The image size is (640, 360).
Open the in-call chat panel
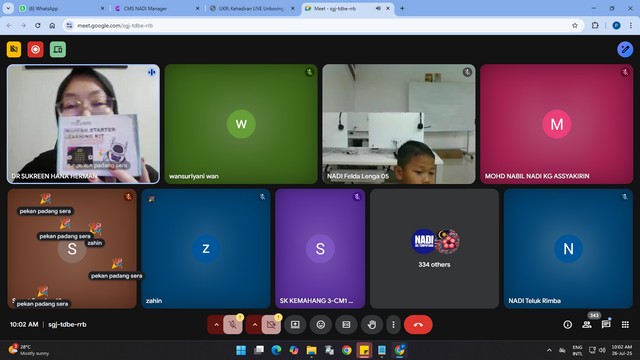point(606,324)
